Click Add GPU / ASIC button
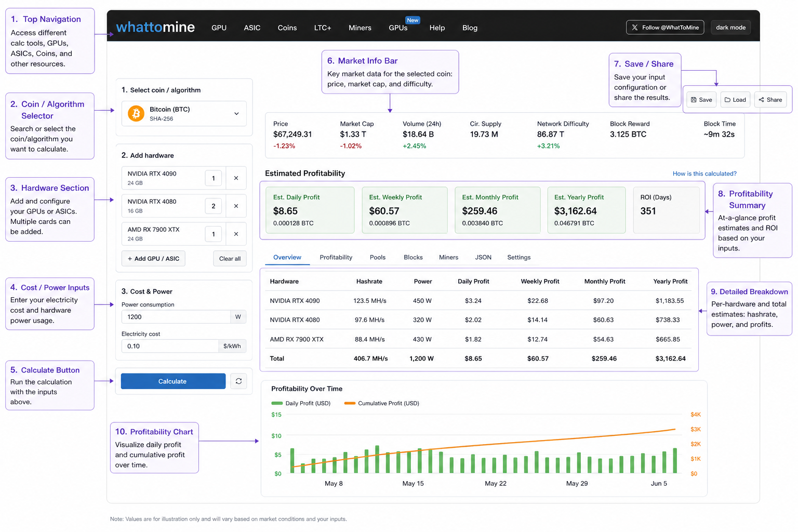This screenshot has width=798, height=532. pos(153,258)
